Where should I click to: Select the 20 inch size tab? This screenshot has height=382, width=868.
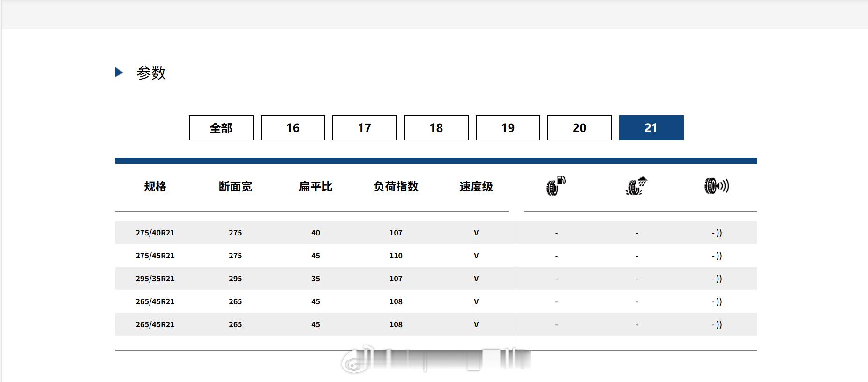pyautogui.click(x=580, y=128)
